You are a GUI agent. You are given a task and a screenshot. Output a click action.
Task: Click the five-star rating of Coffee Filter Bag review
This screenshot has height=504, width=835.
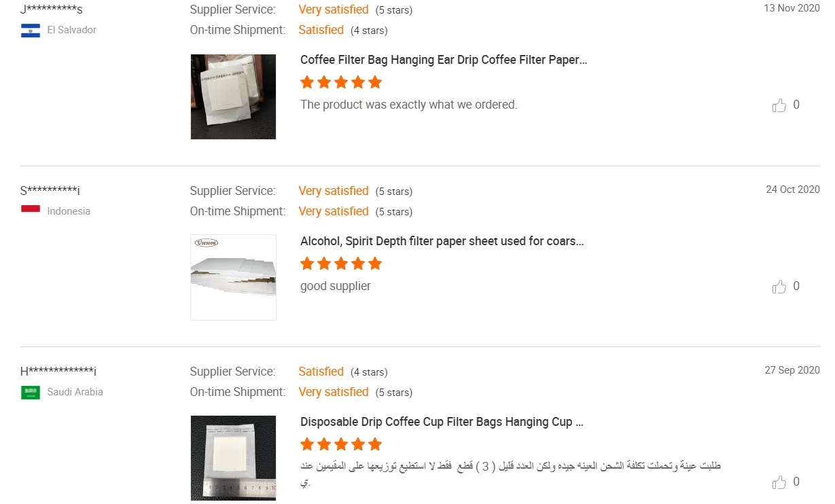(341, 83)
